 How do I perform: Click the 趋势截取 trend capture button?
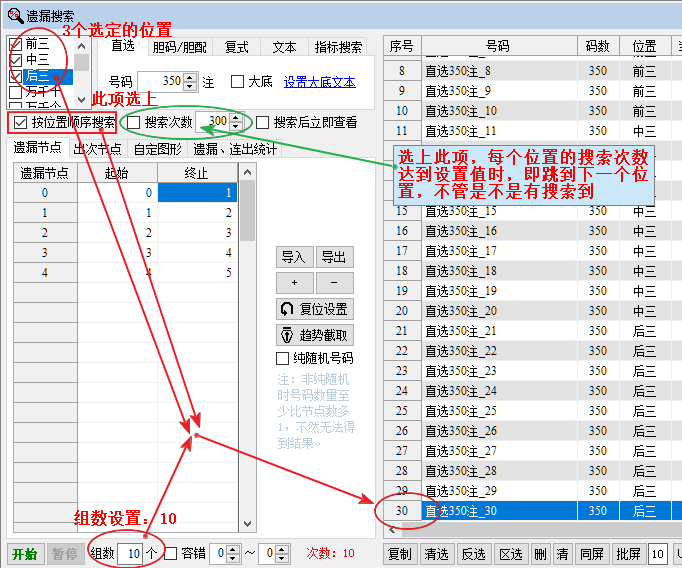314,335
